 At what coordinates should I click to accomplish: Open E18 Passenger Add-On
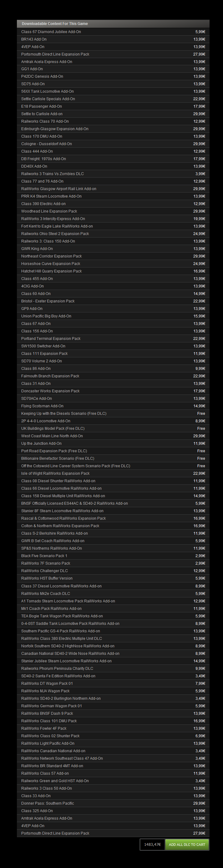[x=113, y=106]
